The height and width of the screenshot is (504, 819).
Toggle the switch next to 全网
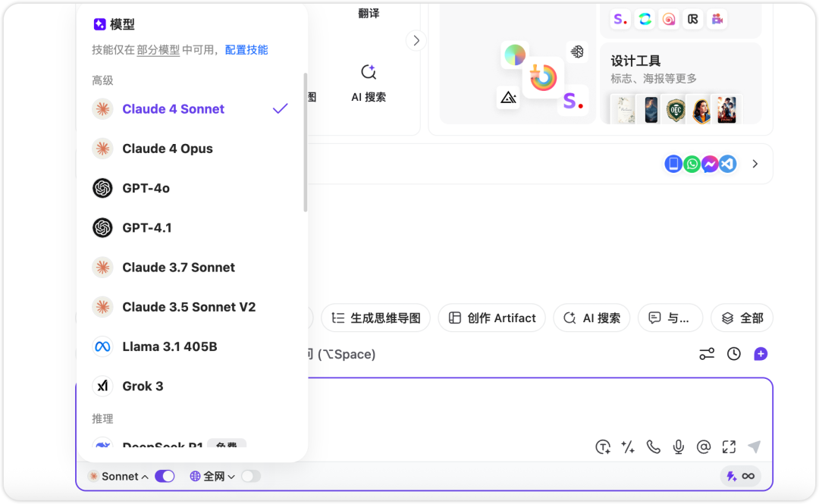click(x=251, y=476)
